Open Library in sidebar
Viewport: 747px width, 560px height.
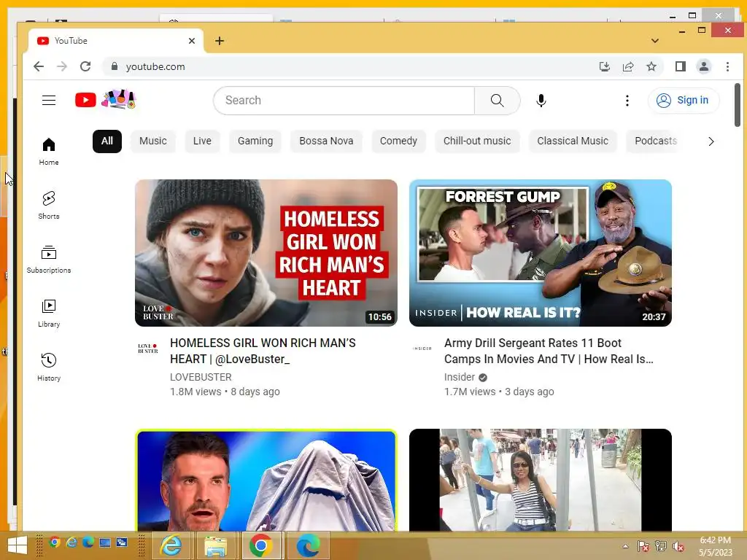[49, 314]
